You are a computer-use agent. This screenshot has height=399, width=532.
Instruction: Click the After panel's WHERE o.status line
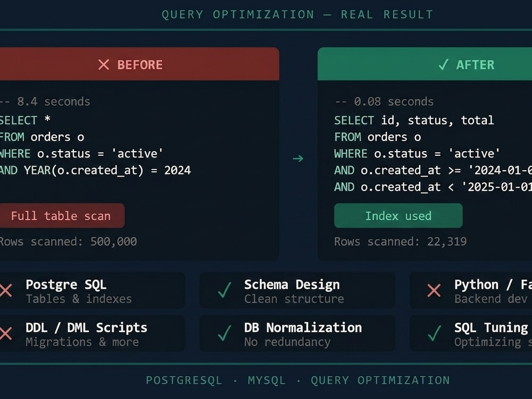(x=417, y=154)
